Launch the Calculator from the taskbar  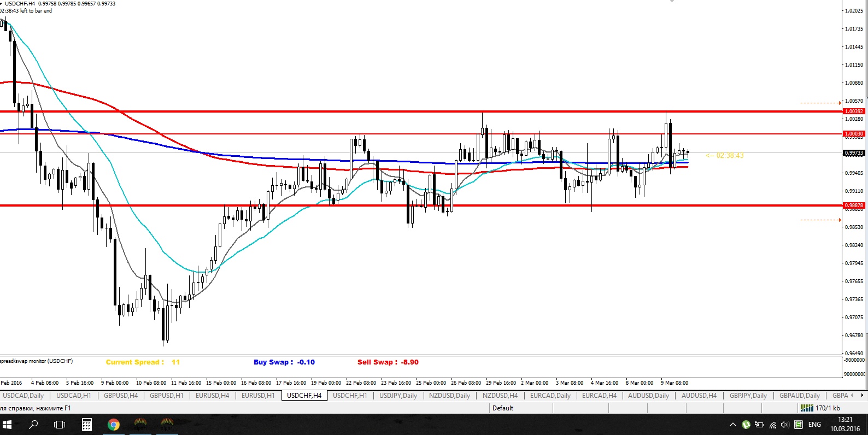(x=86, y=424)
